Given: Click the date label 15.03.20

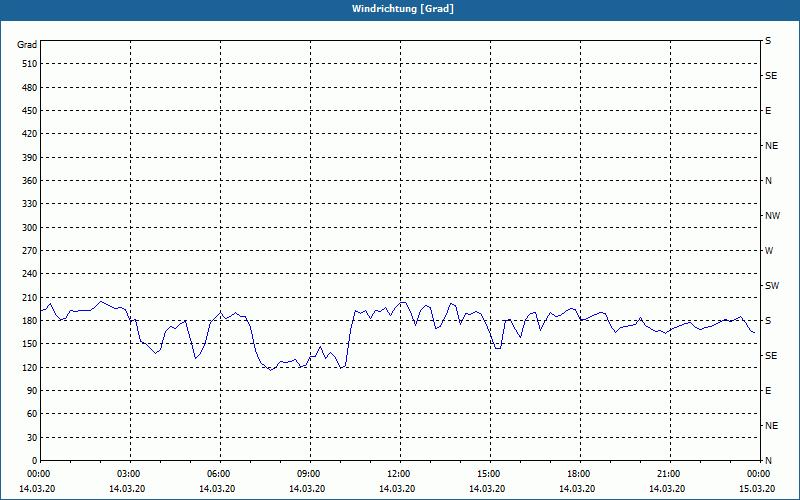Looking at the screenshot, I should [x=757, y=489].
